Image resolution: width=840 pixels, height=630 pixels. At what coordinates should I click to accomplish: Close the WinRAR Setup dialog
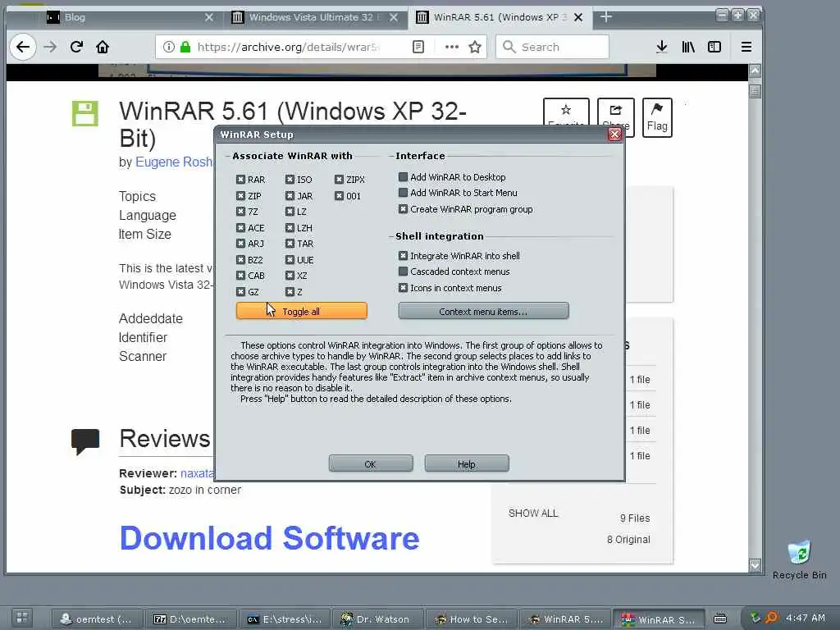tap(614, 135)
